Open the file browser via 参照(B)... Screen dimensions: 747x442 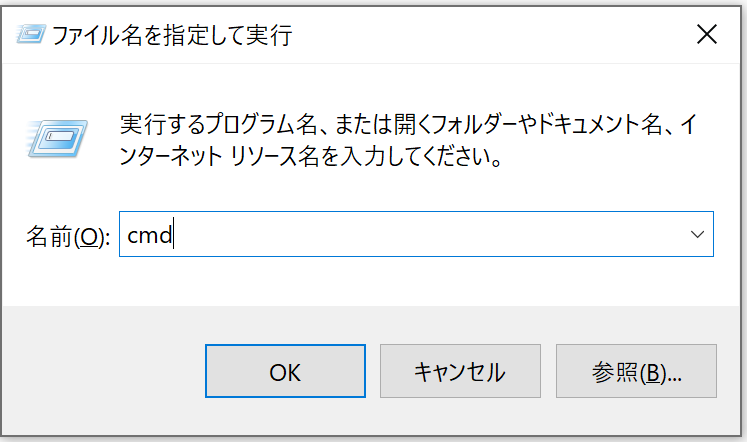tap(636, 371)
